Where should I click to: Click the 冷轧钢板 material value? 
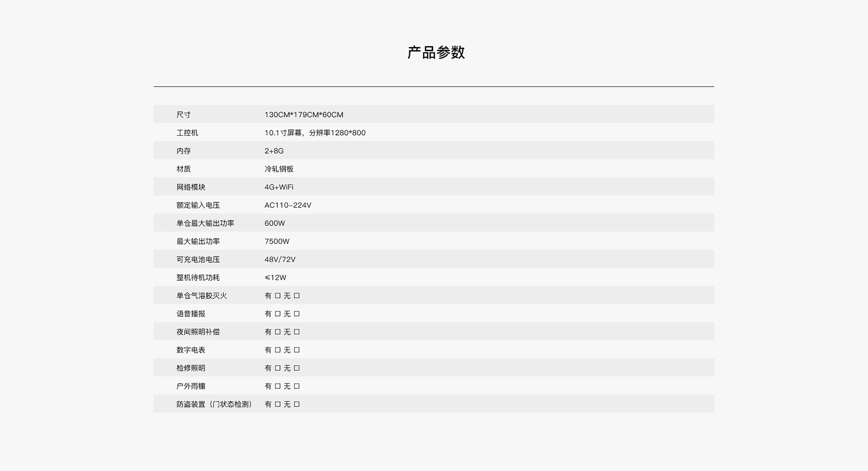(279, 169)
